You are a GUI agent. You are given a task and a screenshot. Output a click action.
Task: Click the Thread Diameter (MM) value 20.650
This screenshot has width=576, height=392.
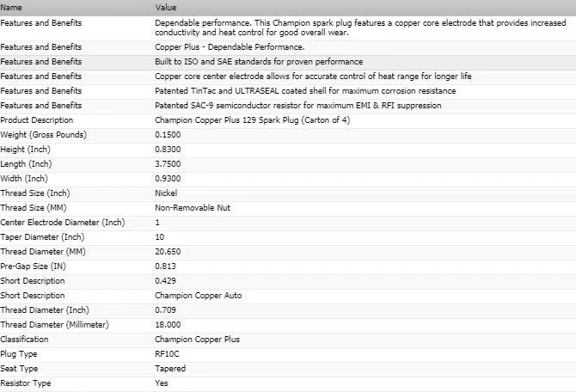(x=168, y=252)
